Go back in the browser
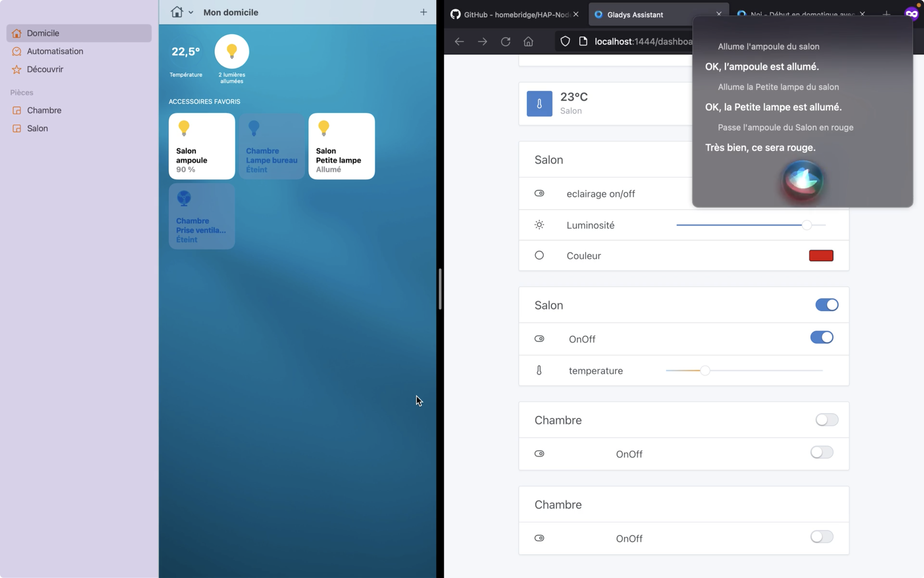Image resolution: width=924 pixels, height=578 pixels. 459,41
